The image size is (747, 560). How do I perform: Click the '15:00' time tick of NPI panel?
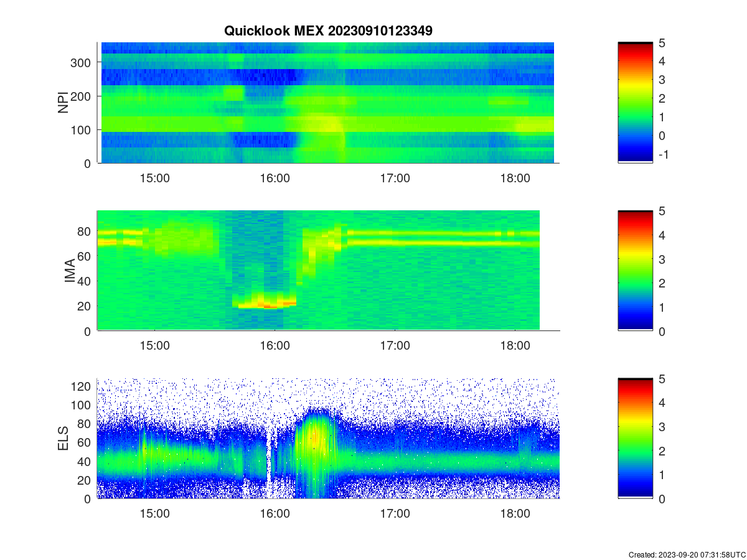point(155,178)
